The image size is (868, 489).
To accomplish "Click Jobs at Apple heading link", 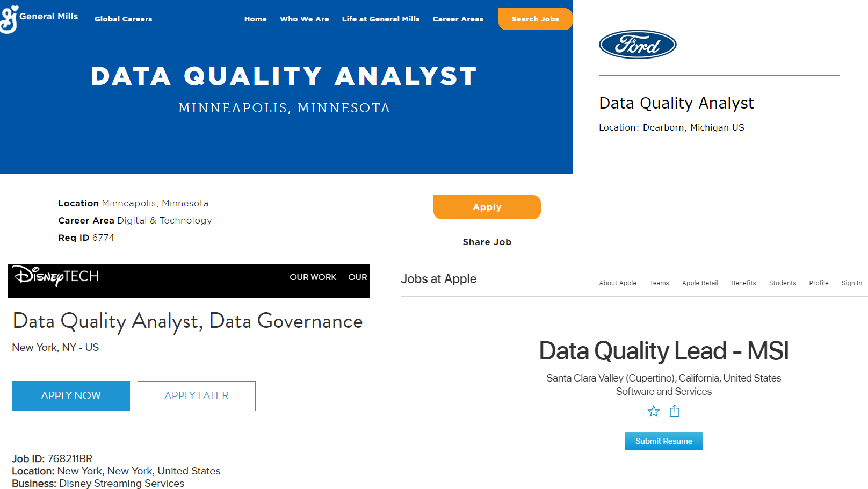I will 438,279.
